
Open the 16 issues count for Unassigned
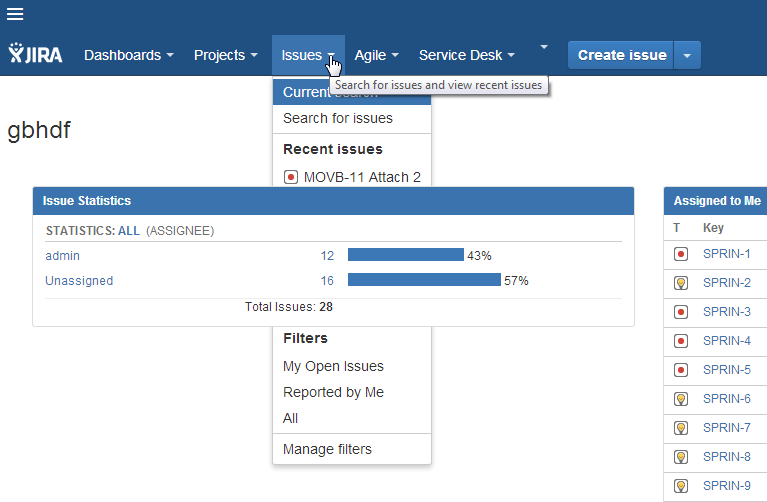click(x=327, y=281)
